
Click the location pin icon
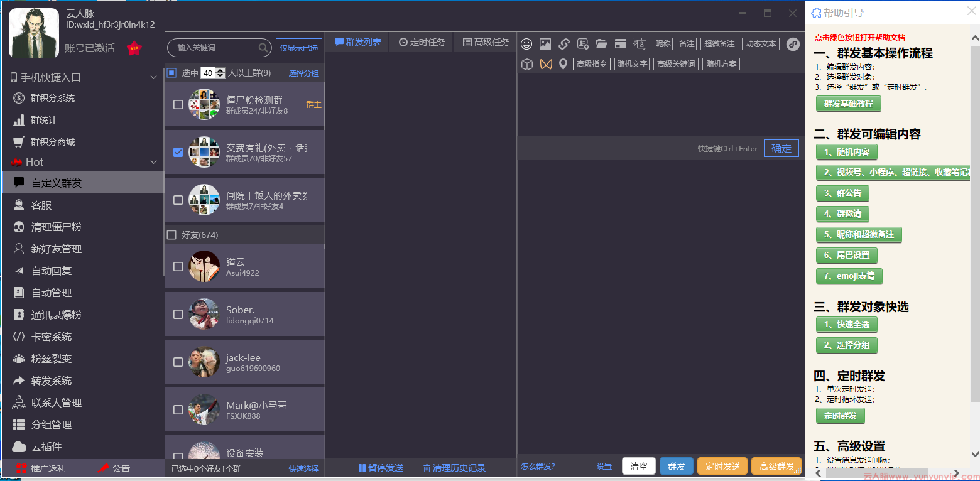tap(563, 64)
